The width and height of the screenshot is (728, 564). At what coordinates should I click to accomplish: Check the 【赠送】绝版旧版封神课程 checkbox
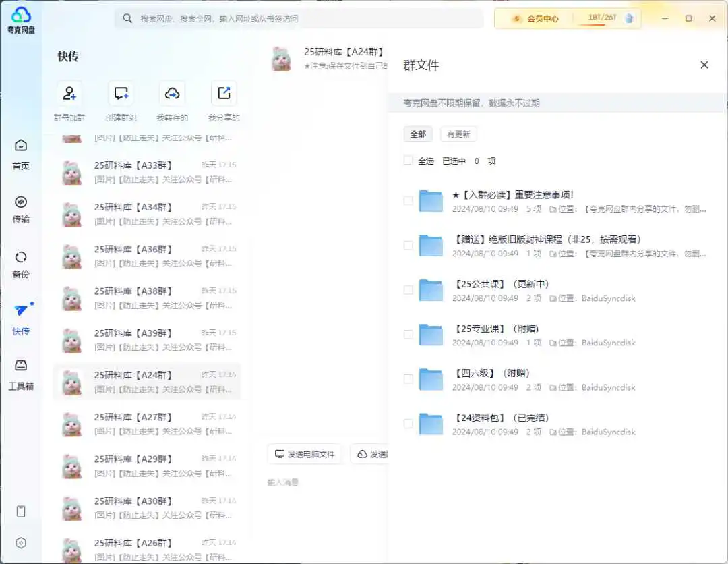[408, 246]
